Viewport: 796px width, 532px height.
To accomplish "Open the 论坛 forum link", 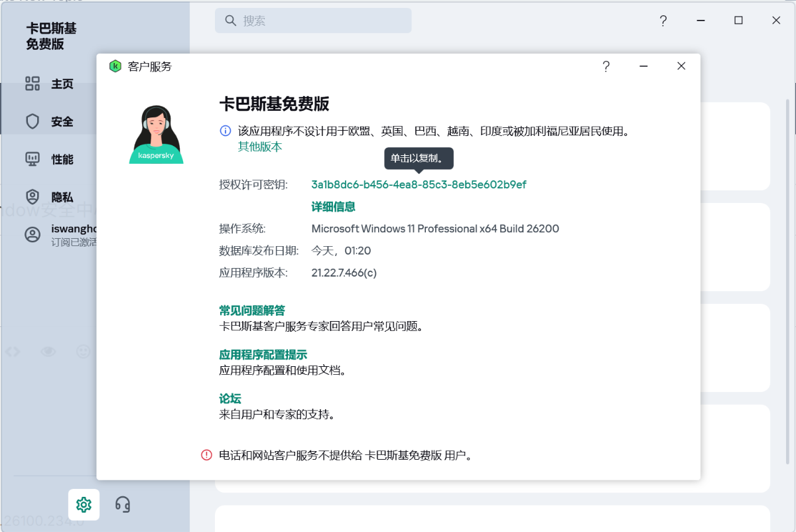I will pyautogui.click(x=230, y=399).
